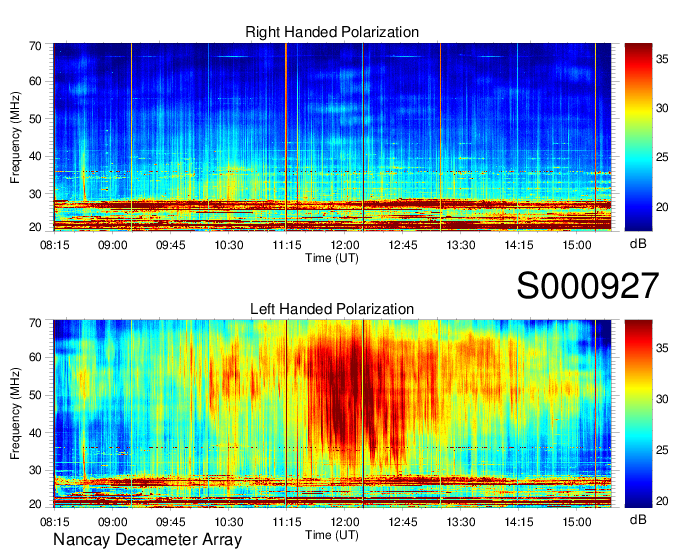Click the 70 MHz tick of the Left Handed plot
This screenshot has height=552, width=680.
(35, 323)
